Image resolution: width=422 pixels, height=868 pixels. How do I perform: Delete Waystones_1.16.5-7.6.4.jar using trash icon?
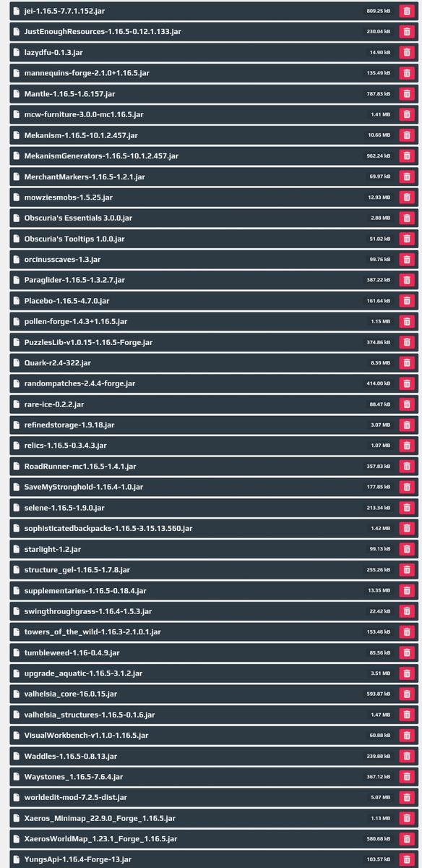407,776
